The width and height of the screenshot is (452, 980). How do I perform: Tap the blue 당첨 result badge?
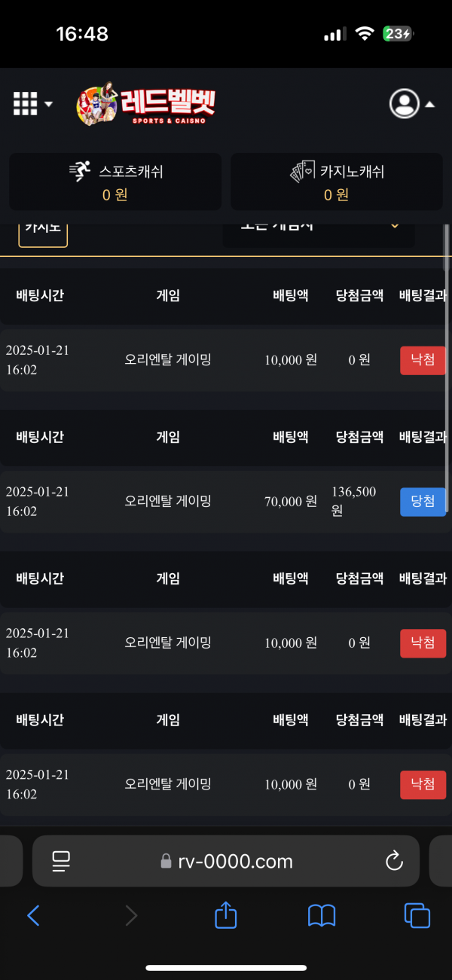pos(423,502)
